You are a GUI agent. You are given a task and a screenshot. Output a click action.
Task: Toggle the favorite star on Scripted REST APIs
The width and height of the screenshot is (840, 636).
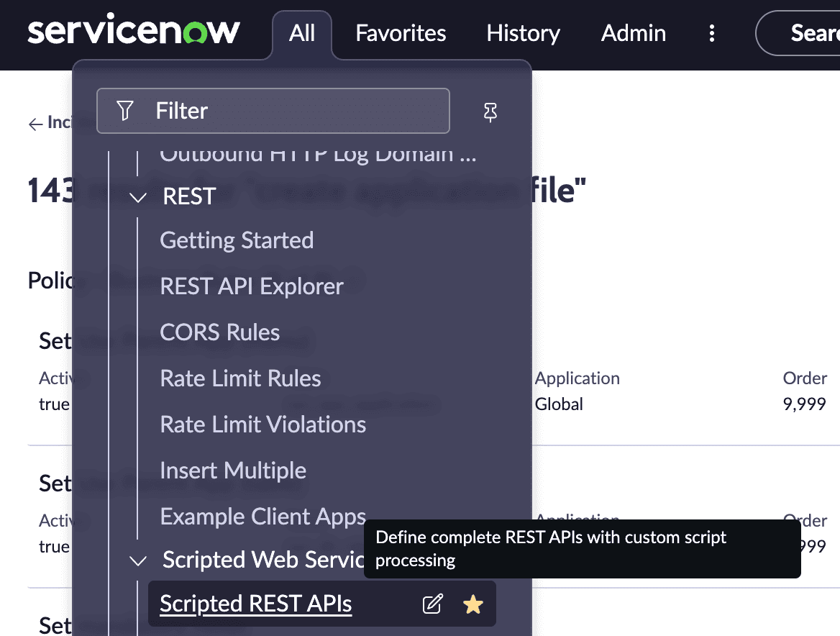[473, 604]
